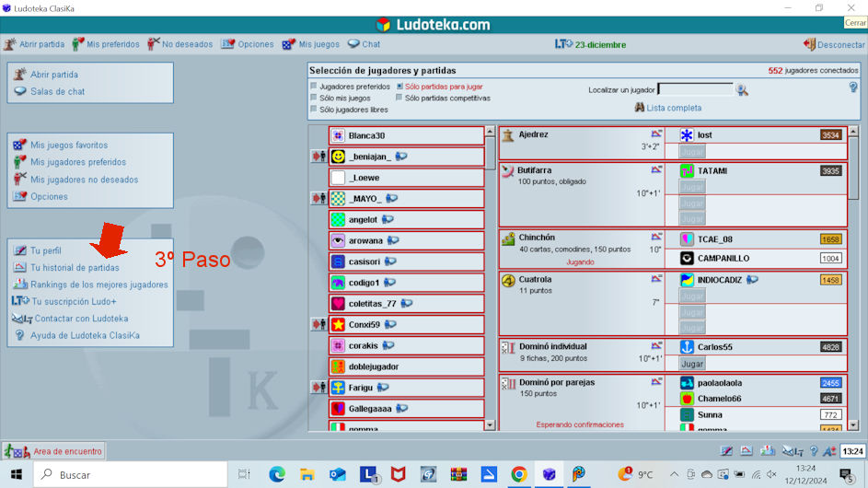This screenshot has height=488, width=868.
Task: Select player doblejugador in the list
Action: [406, 366]
